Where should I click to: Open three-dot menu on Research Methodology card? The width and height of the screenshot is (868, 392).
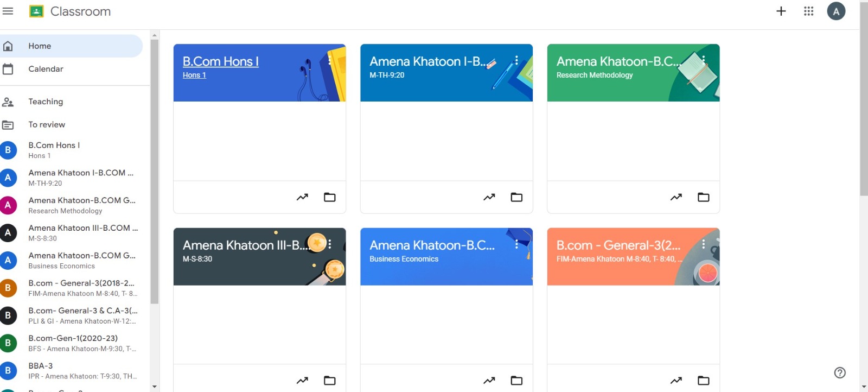[703, 60]
